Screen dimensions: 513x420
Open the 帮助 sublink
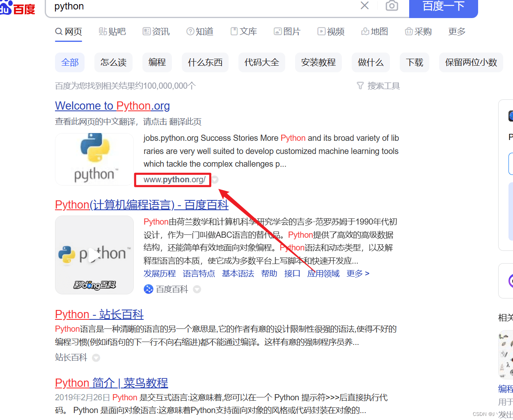click(269, 273)
